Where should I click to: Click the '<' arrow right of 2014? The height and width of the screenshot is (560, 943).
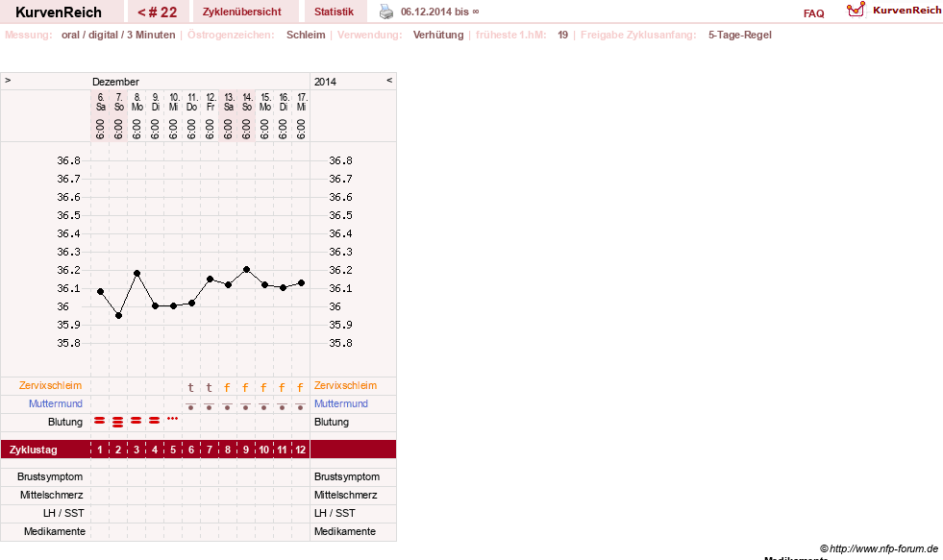pyautogui.click(x=389, y=80)
